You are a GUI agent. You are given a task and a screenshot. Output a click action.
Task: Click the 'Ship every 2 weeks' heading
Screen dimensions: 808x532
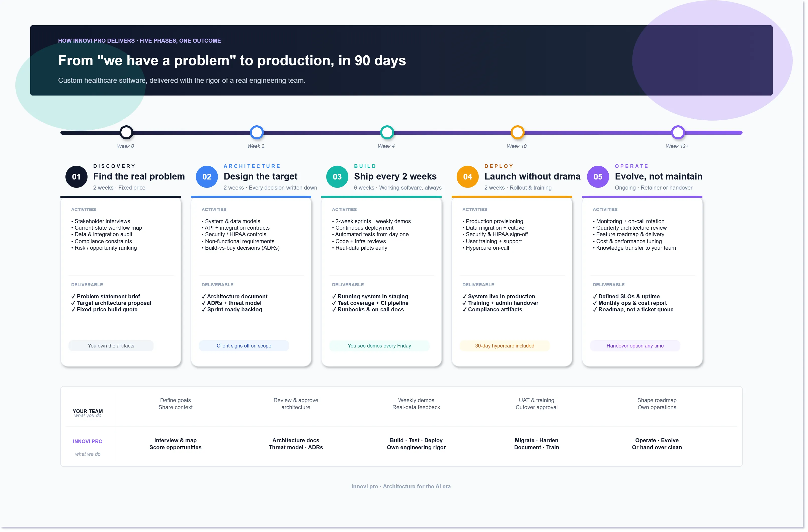[395, 176]
